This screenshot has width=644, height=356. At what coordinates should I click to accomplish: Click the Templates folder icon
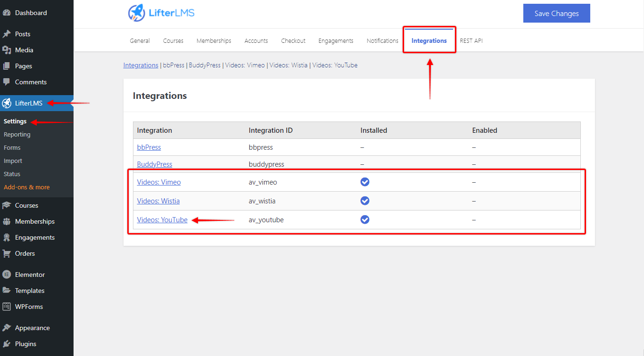7,291
